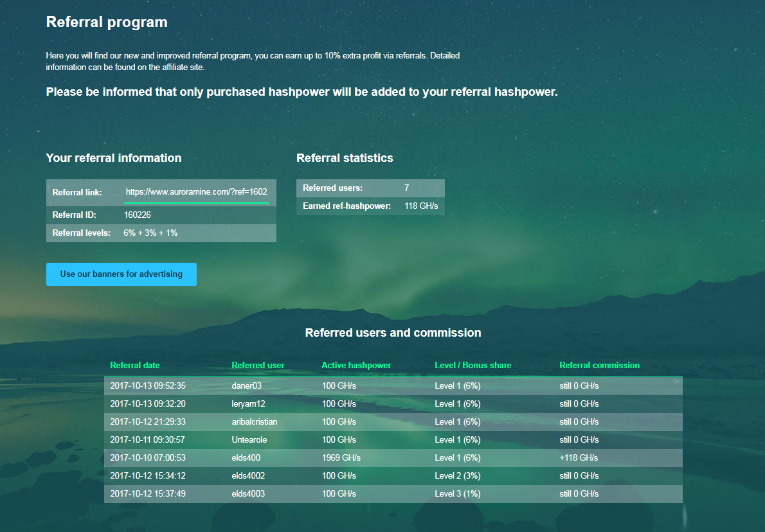
Task: Click the Untearole user entry
Action: pos(249,440)
